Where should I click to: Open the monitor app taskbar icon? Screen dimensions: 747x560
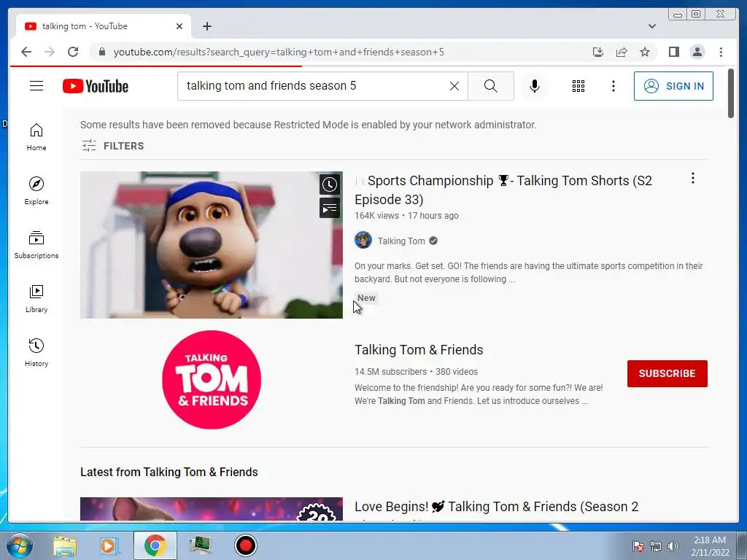[200, 545]
